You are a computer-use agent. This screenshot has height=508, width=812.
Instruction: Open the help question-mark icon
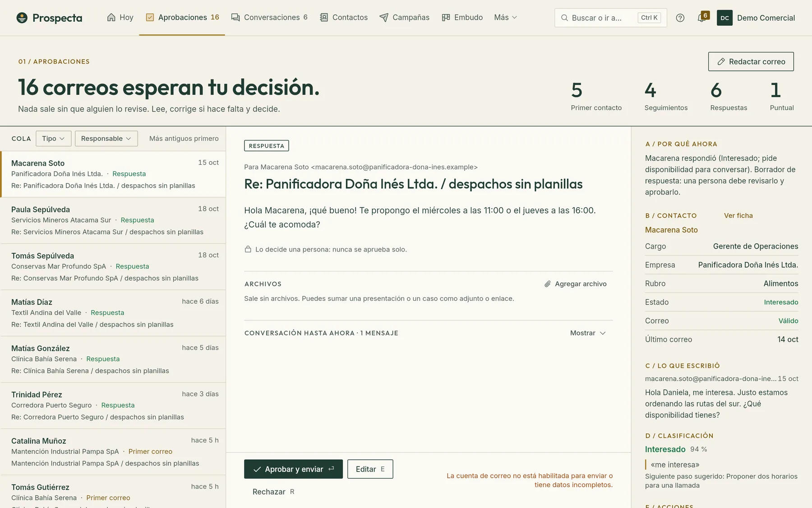680,18
